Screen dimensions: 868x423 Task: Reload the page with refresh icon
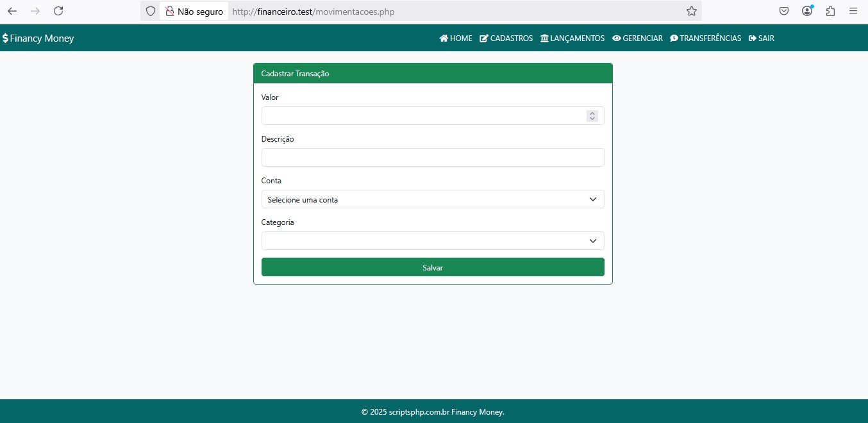click(x=58, y=11)
